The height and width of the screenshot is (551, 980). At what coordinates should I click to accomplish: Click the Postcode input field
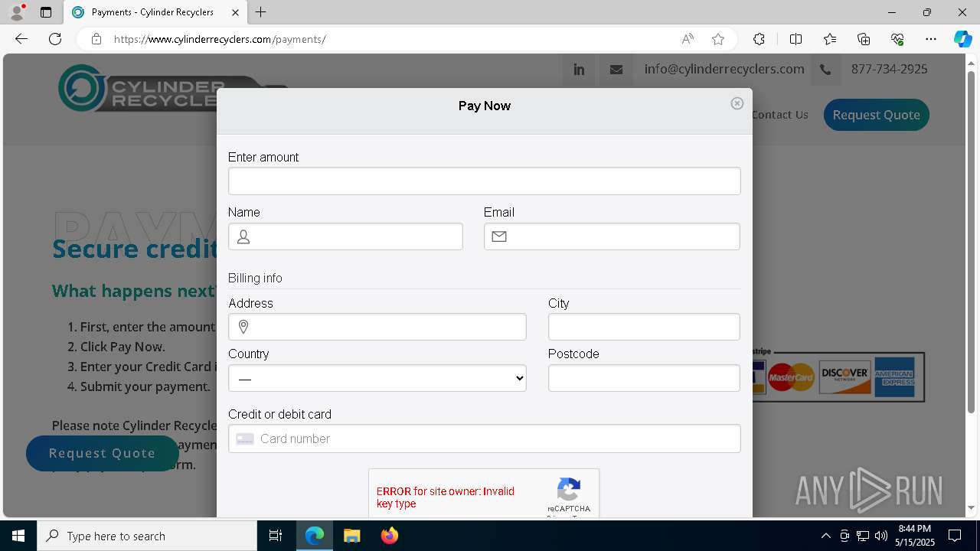[x=644, y=378]
